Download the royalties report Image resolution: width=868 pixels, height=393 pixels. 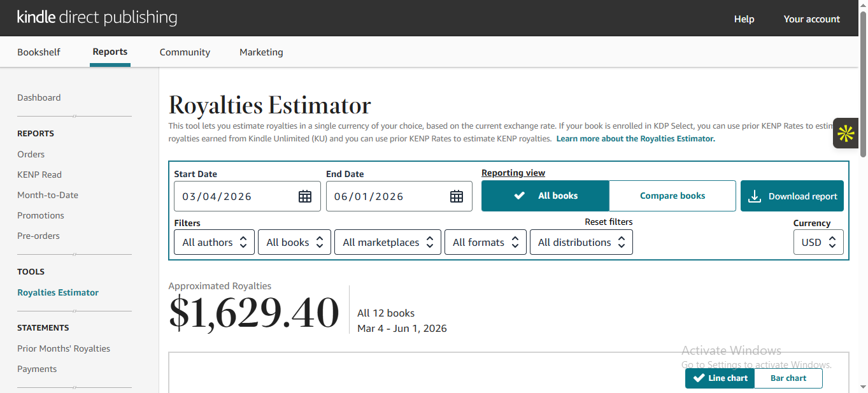[792, 196]
